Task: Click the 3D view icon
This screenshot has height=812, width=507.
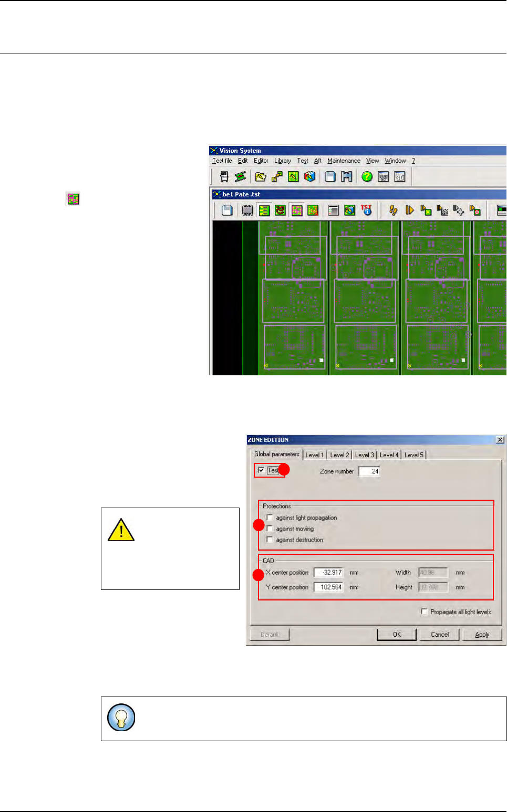Action: coord(400,177)
